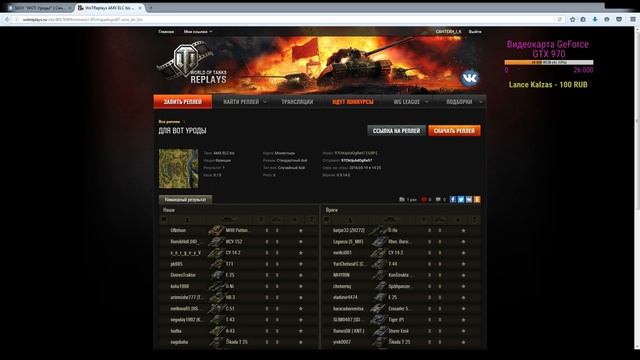Click the Видеокарта GeForce GTX 970 title
The height and width of the screenshot is (360, 640).
click(548, 49)
